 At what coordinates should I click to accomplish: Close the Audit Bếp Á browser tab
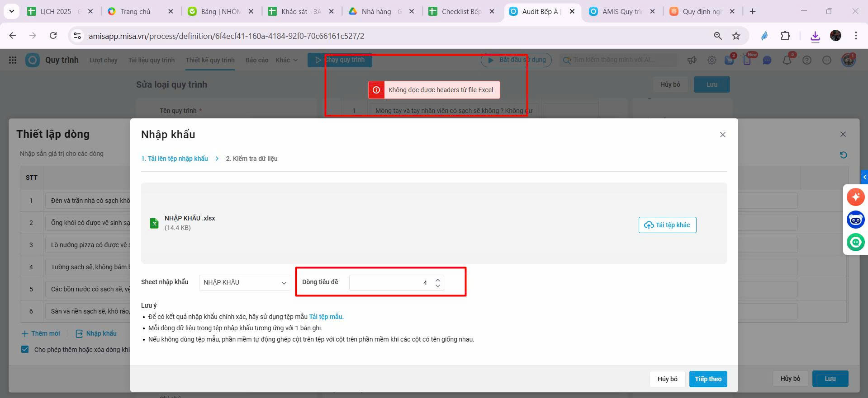pos(572,11)
